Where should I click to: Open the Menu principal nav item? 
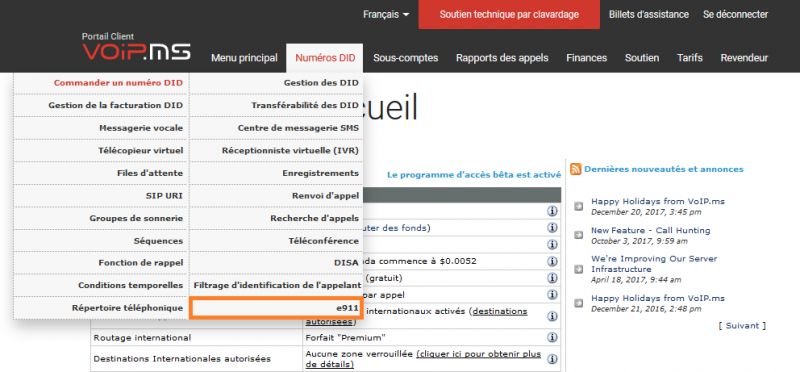coord(244,58)
